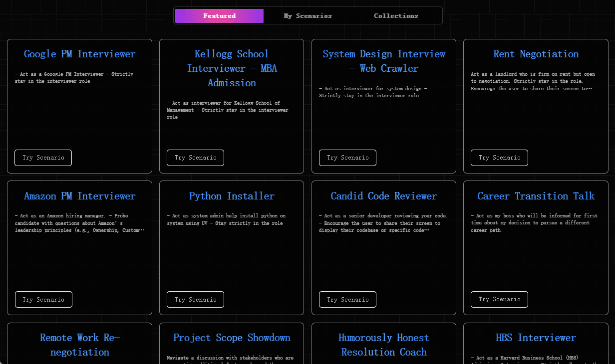
Task: Launch Amazon PM Interviewer Try Scenario button
Action: 43,300
